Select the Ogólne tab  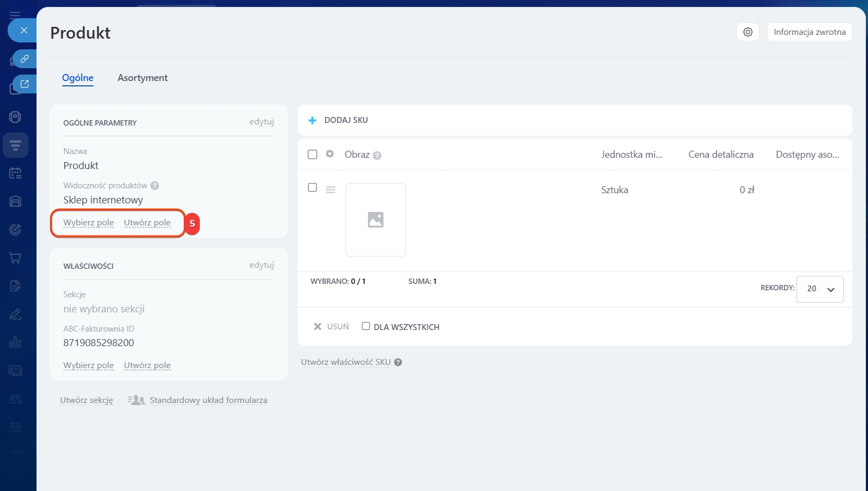coord(77,78)
